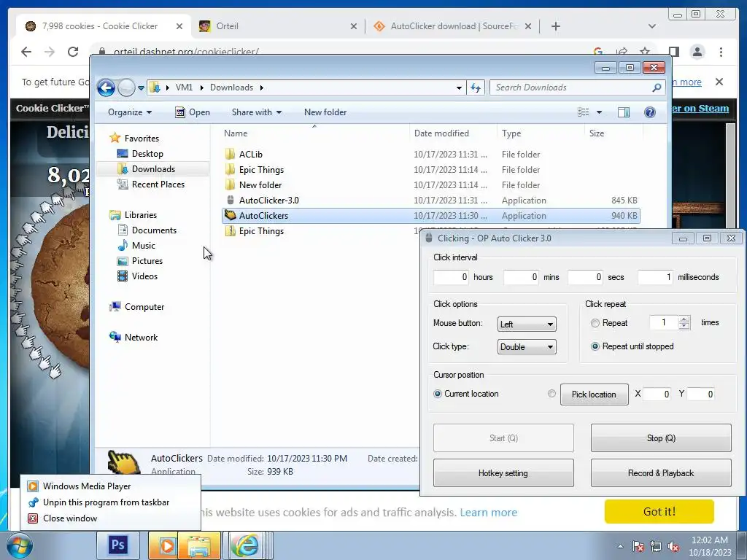Expand the Organize menu
The width and height of the screenshot is (747, 560).
[x=130, y=112]
